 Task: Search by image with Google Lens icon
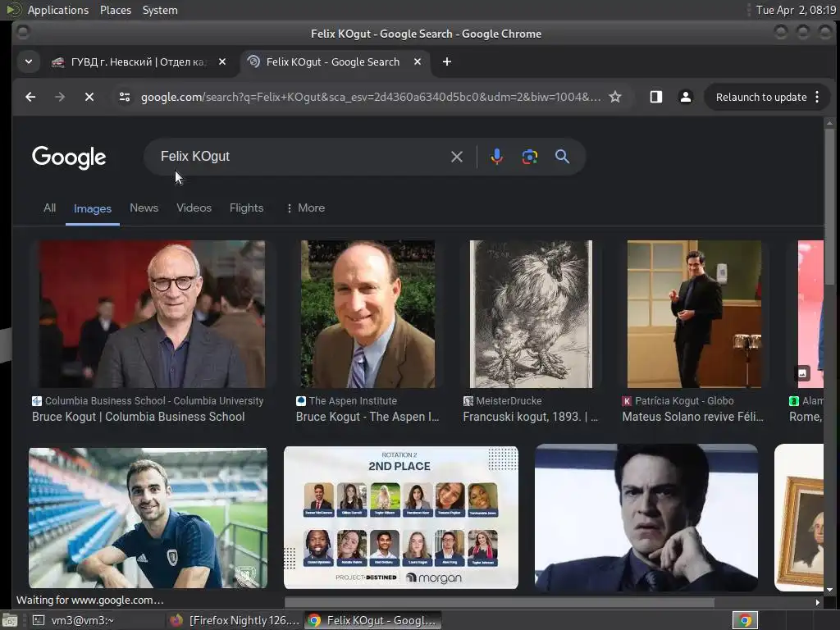(x=529, y=157)
